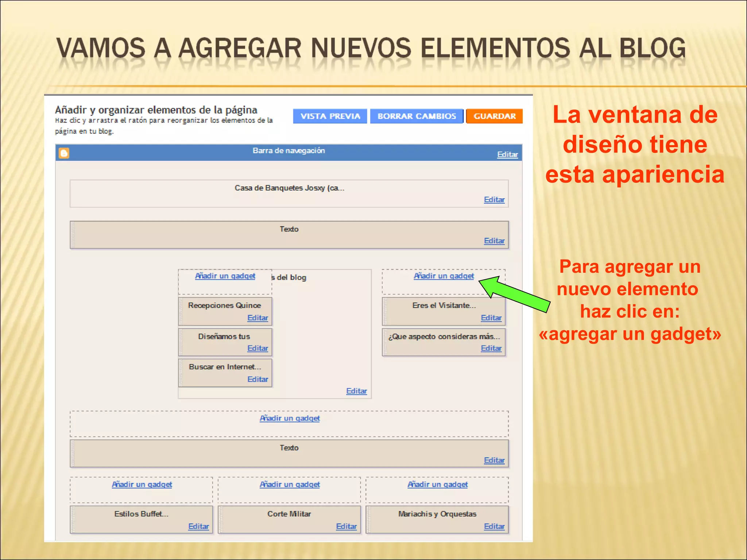Add a gadget above Corte Militar
The height and width of the screenshot is (560, 747).
pyautogui.click(x=290, y=485)
